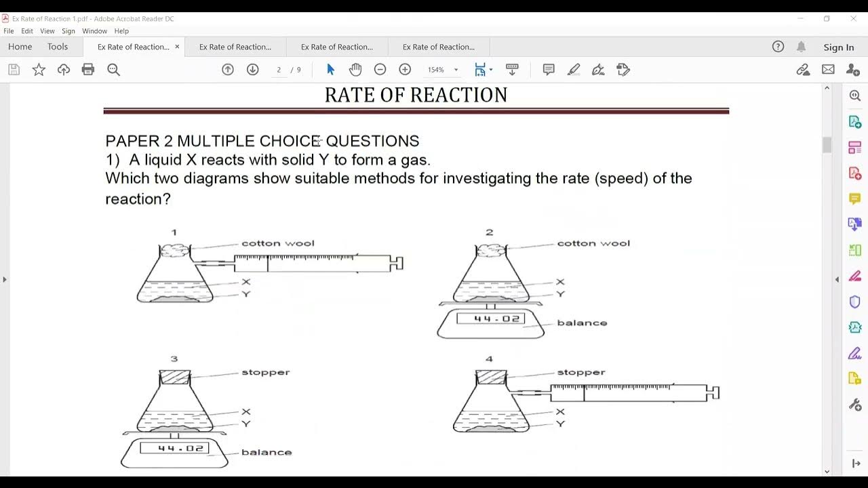868x488 pixels.
Task: Open Protect shield icon in right pane
Action: (x=855, y=302)
